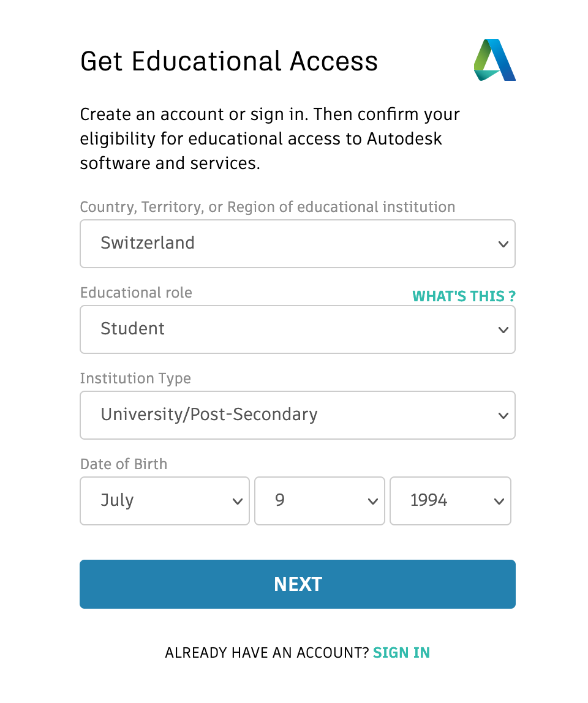588x703 pixels.
Task: Click the chevron arrow beside Student
Action: click(x=503, y=329)
